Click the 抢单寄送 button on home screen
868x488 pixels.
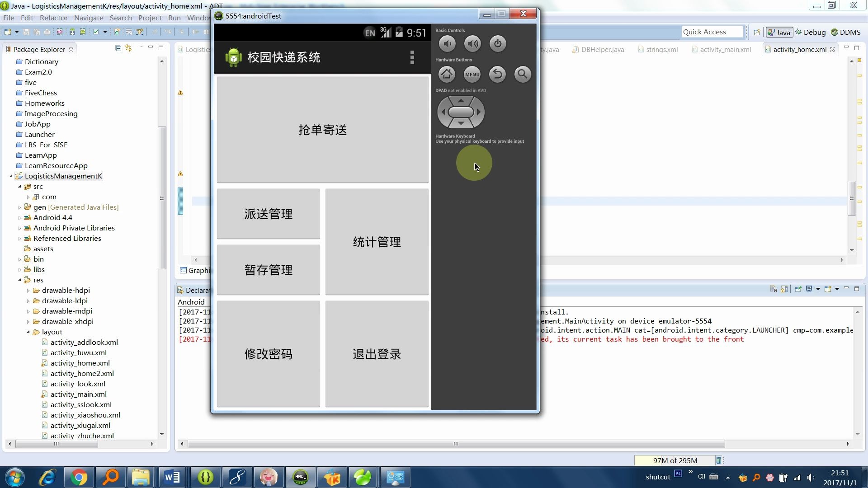coord(322,129)
